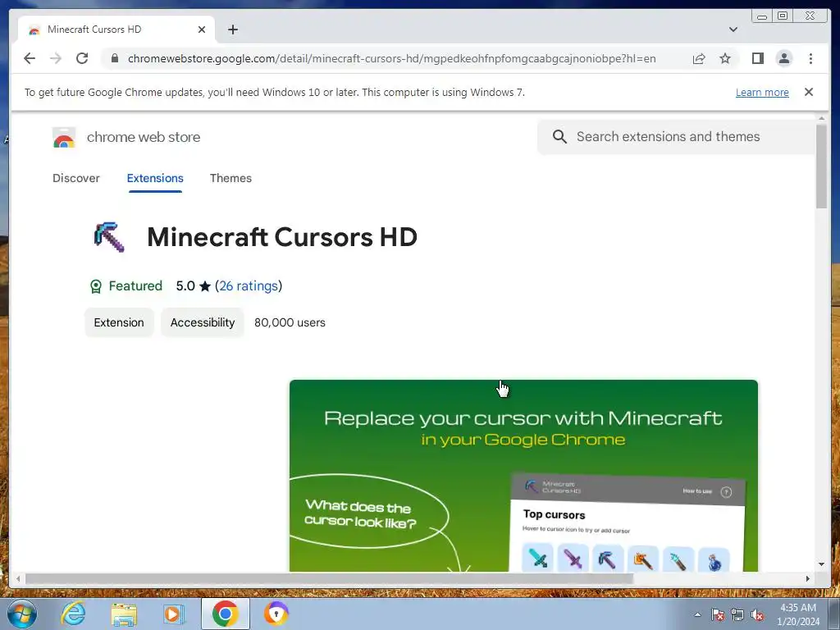The height and width of the screenshot is (630, 840).
Task: Click the Featured badge icon
Action: click(x=95, y=286)
